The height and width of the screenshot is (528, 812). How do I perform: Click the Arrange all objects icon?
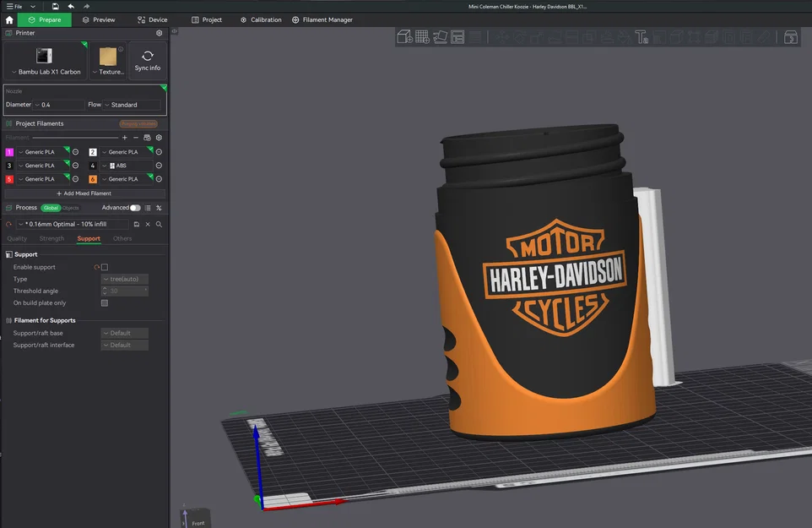pyautogui.click(x=457, y=37)
